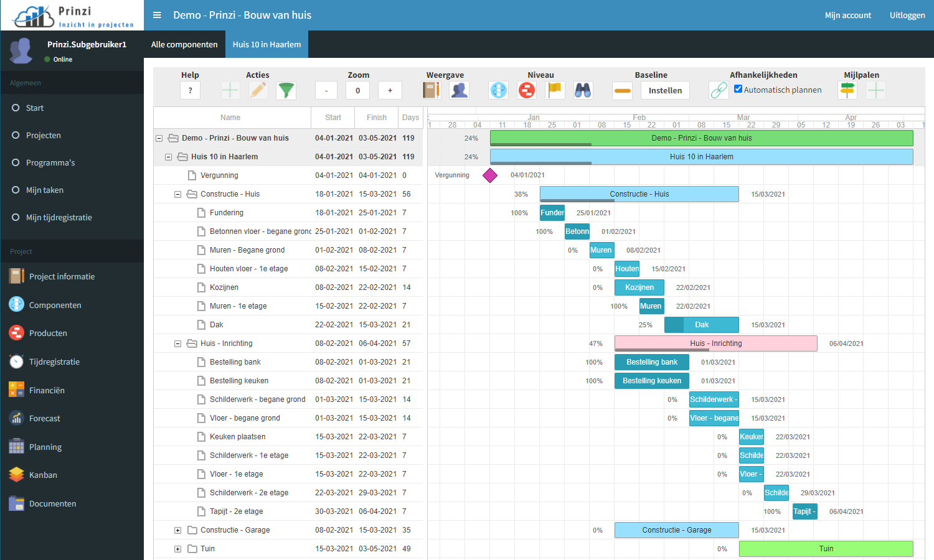Click the Uitloggen link

pos(907,16)
